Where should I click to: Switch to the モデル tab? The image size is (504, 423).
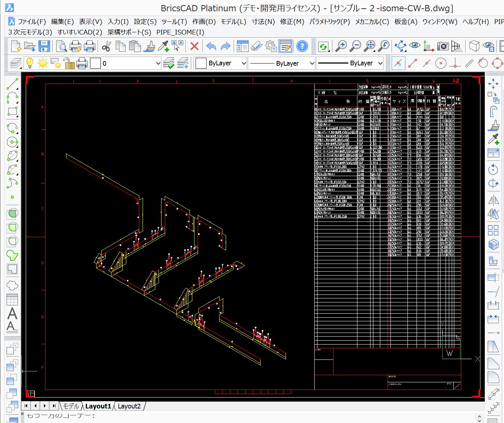(71, 406)
